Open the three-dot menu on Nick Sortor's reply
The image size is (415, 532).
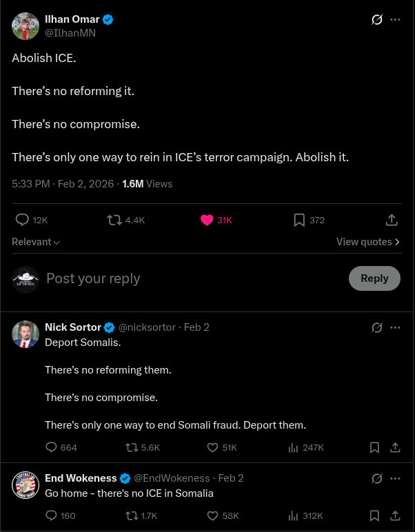(395, 327)
